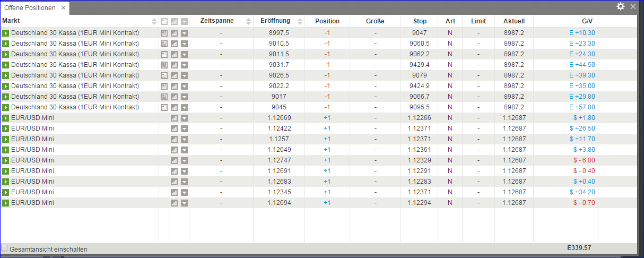
Task: Sort by the Zeitspanne column header
Action: point(217,21)
